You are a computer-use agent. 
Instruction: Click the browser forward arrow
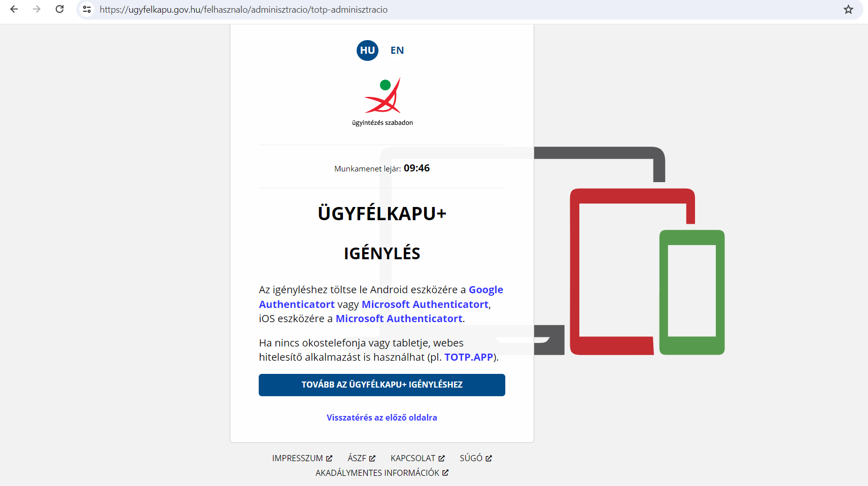pyautogui.click(x=37, y=9)
